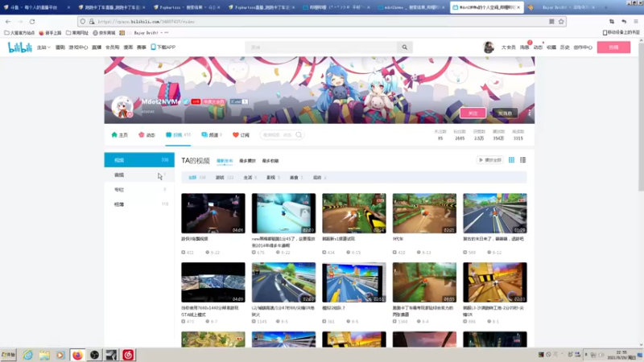Open the 订阅 subscriptions tab
Image resolution: width=644 pixels, height=362 pixels.
pos(241,134)
